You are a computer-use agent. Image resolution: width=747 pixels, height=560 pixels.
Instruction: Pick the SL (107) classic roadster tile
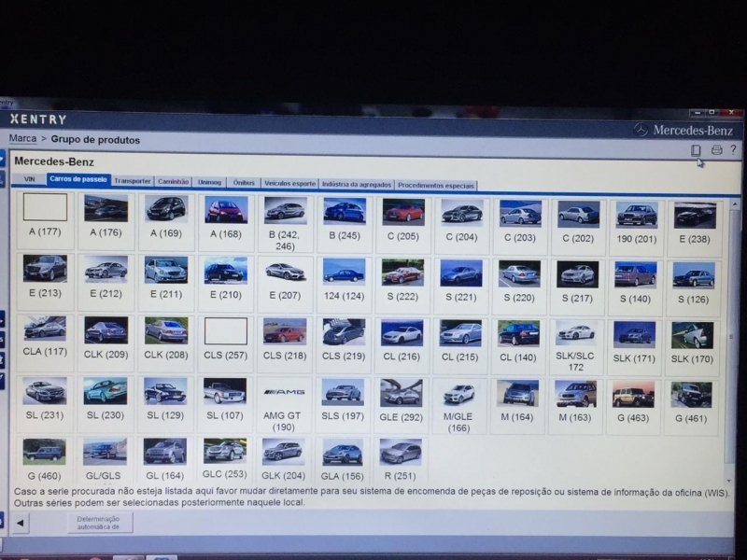pos(225,404)
